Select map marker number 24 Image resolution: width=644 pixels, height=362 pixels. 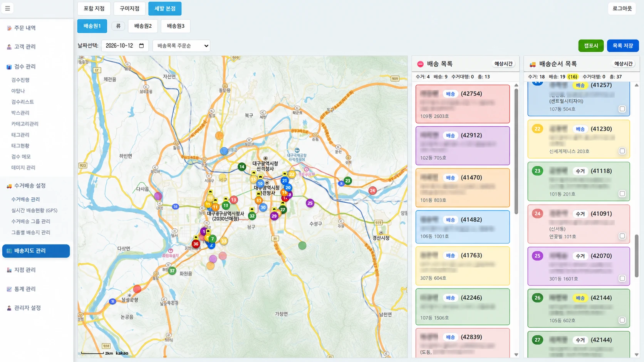pos(372,190)
